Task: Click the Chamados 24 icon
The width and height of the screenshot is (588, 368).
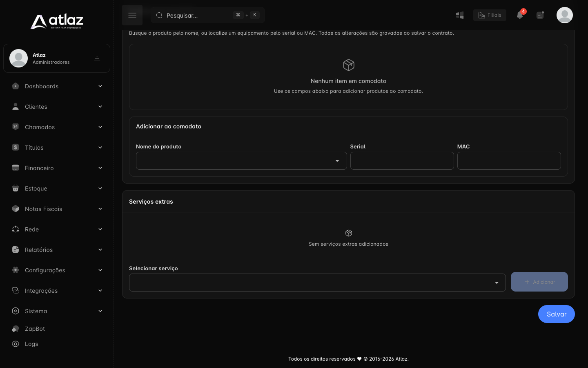Action: (16, 127)
